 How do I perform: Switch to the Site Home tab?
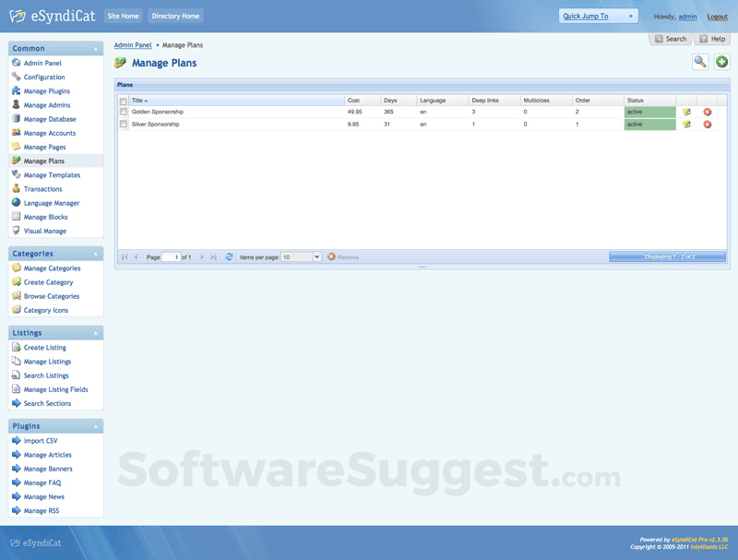pos(123,16)
